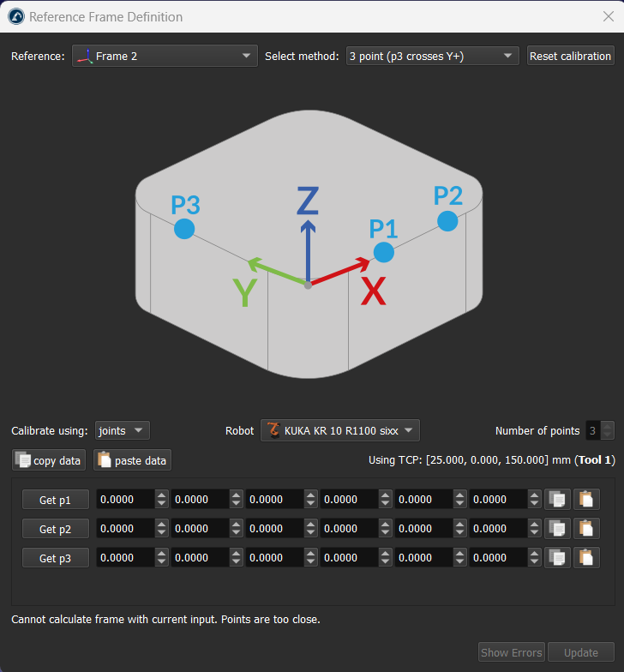The image size is (624, 672).
Task: Expand the Select method dropdown
Action: (432, 57)
